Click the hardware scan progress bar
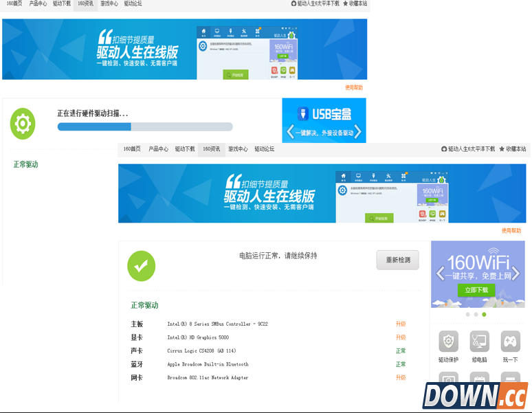The height and width of the screenshot is (413, 532). pyautogui.click(x=145, y=127)
